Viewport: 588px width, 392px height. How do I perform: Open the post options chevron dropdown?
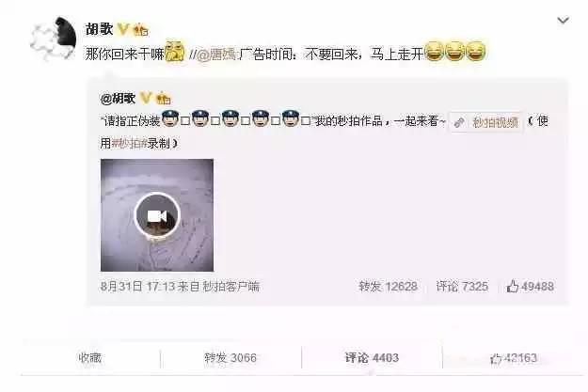pos(563,21)
